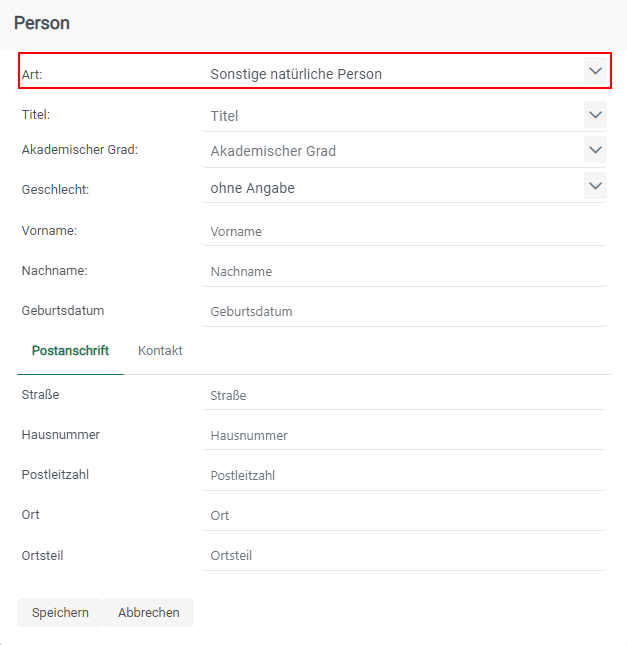This screenshot has height=645, width=627.
Task: Open the Akademischer Grad dropdown chevron
Action: coord(595,151)
